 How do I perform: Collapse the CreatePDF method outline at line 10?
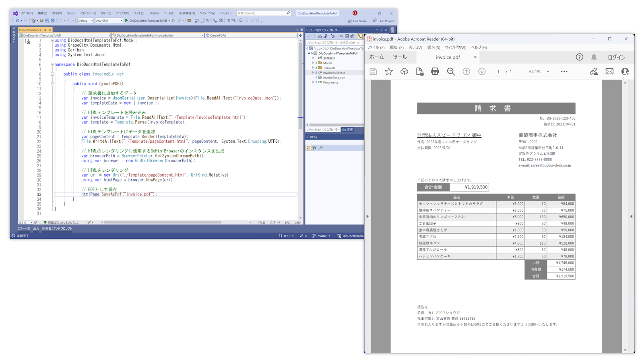point(52,84)
